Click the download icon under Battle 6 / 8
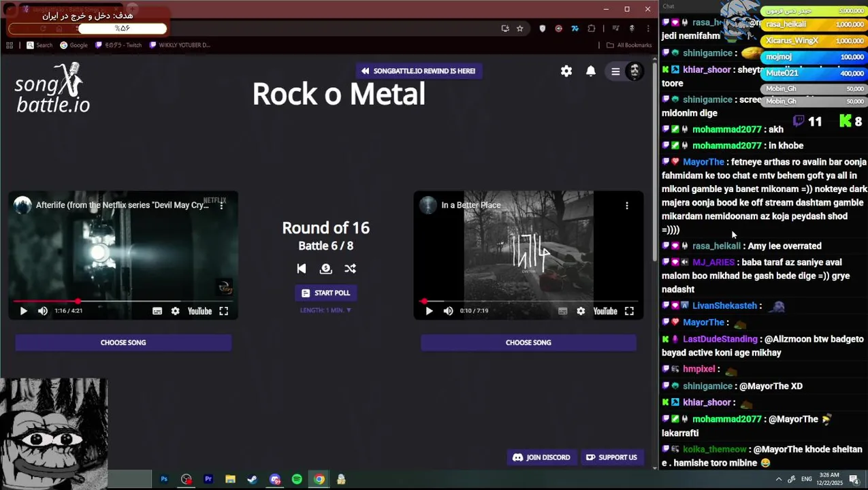The width and height of the screenshot is (868, 490). [326, 268]
